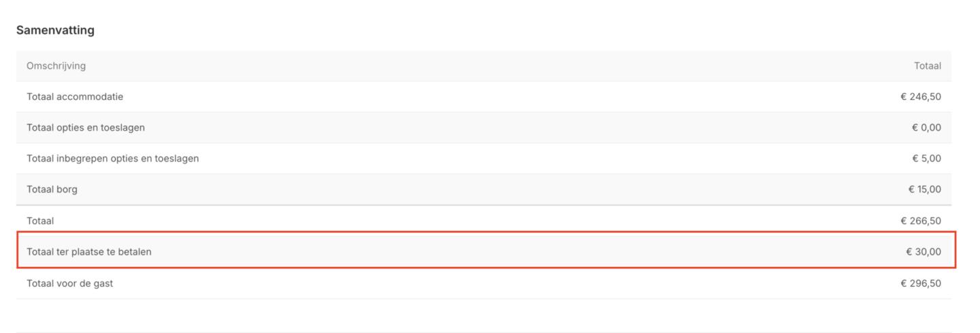This screenshot has width=980, height=333.
Task: Select the Totaal accommodatie row label
Action: [x=75, y=97]
